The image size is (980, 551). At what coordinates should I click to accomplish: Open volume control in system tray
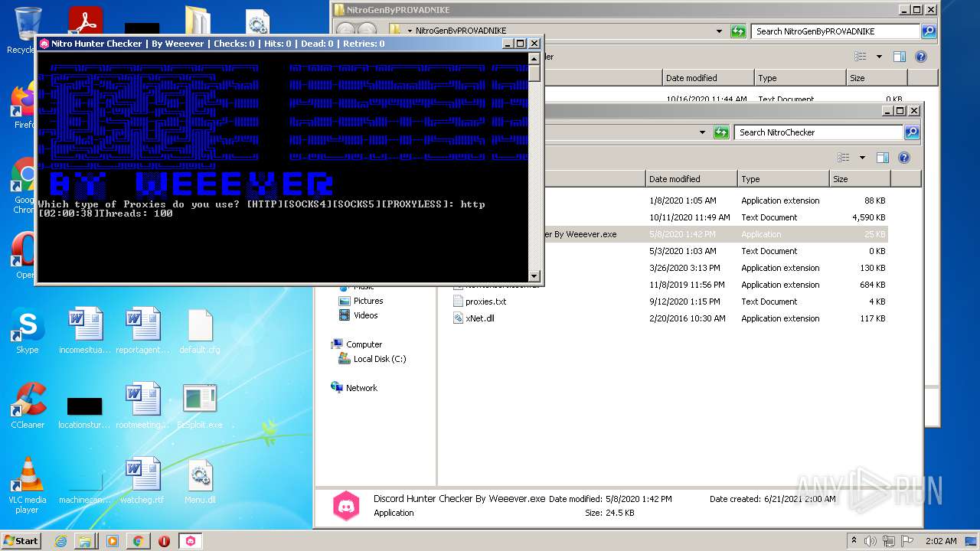tap(871, 541)
